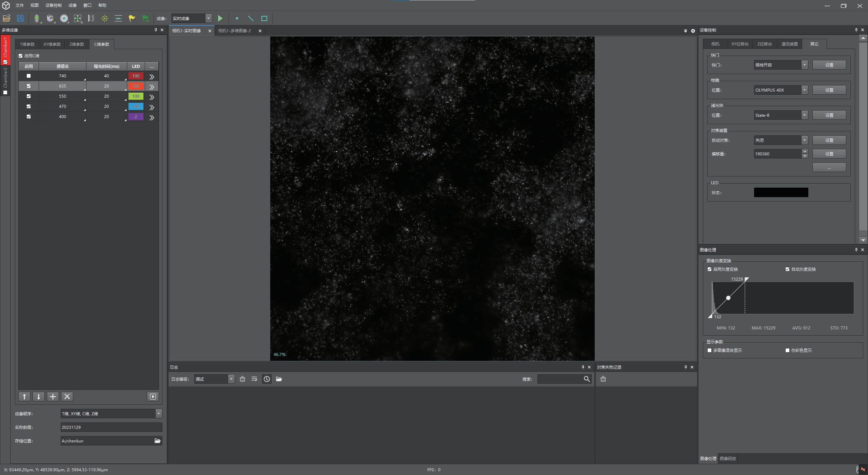Click the blue save disk icon
The width and height of the screenshot is (868, 475).
[x=20, y=18]
